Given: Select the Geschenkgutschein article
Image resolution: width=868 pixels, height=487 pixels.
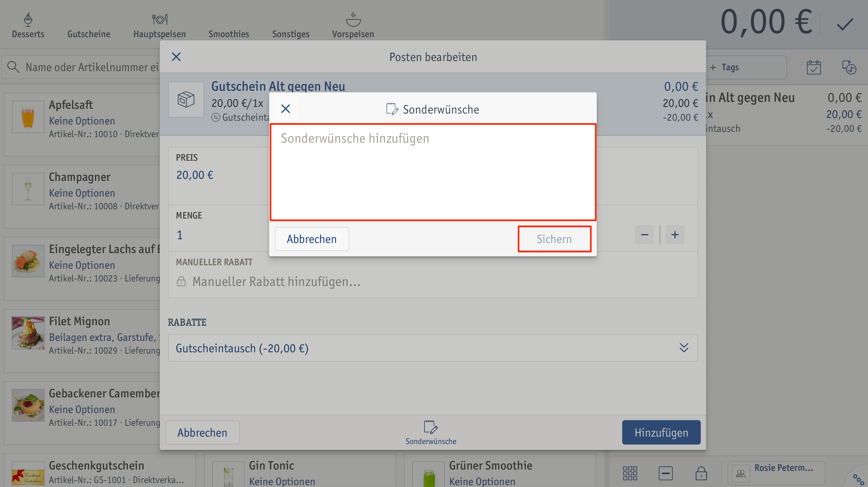Looking at the screenshot, I should (100, 471).
